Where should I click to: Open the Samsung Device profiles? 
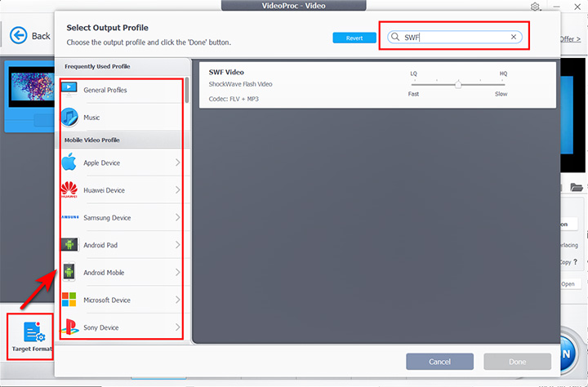(x=122, y=217)
